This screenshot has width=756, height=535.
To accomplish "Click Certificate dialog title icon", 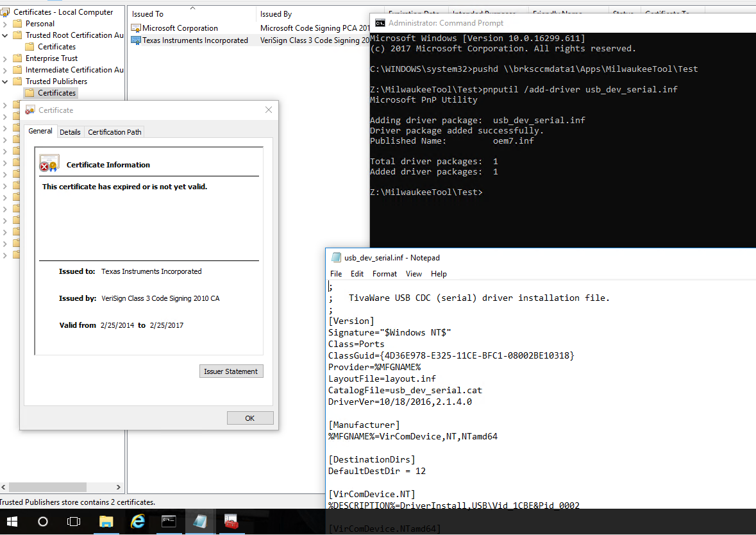I will [30, 110].
